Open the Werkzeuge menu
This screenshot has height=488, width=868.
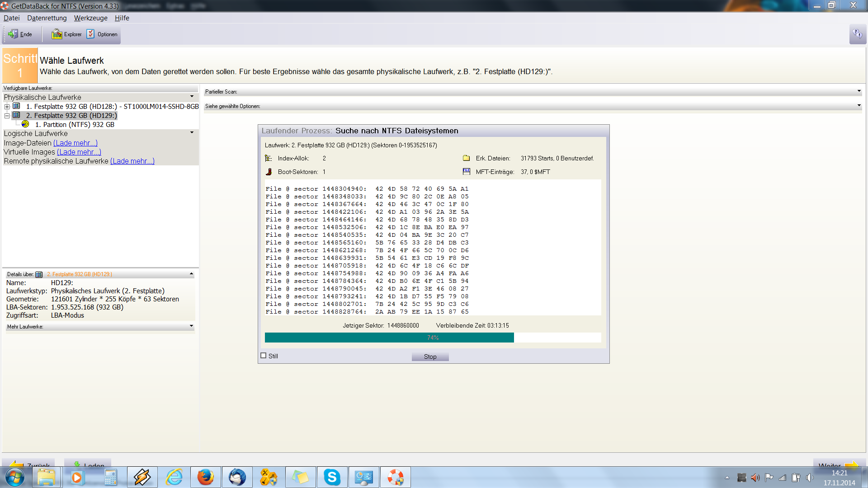90,18
